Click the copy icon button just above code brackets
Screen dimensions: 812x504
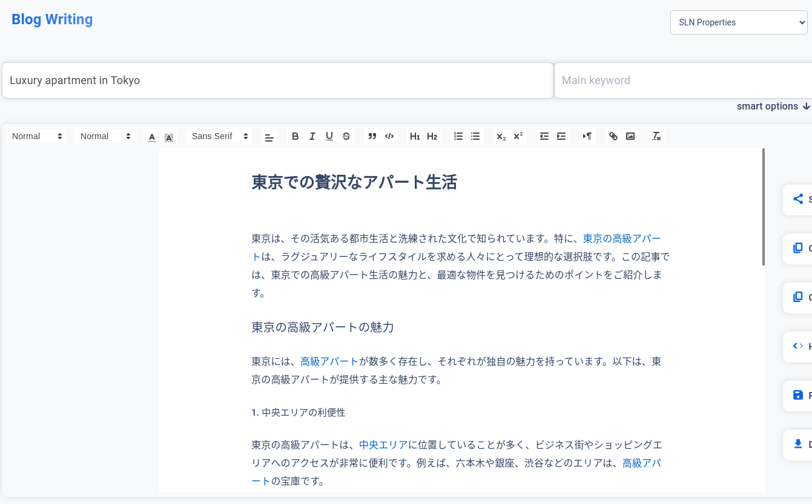[x=798, y=297]
